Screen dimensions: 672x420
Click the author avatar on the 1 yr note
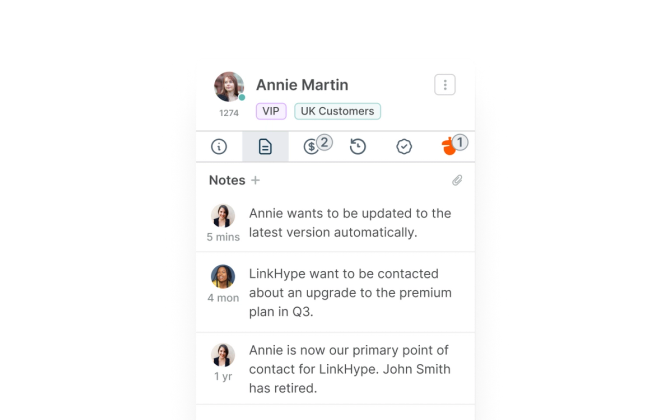[x=223, y=355]
